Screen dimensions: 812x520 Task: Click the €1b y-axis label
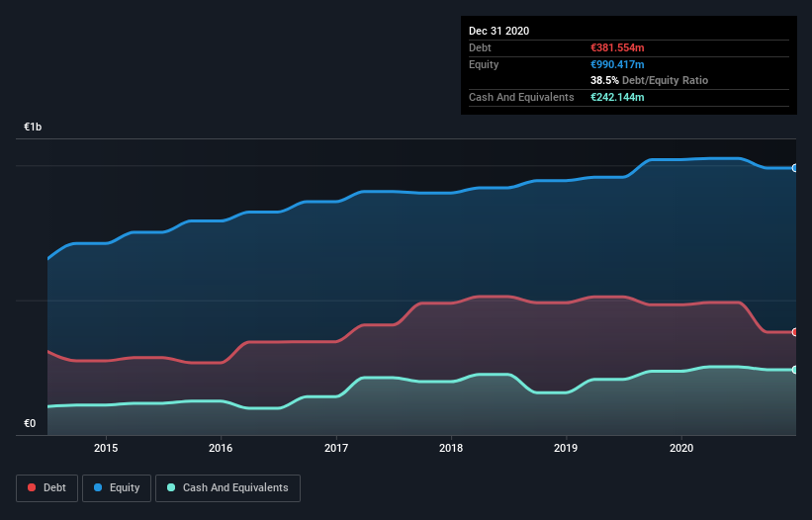point(33,127)
